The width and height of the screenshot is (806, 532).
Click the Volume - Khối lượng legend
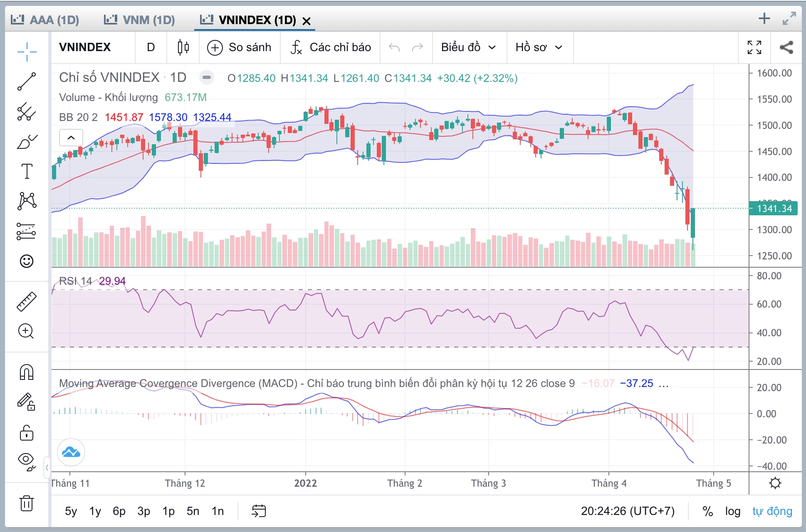tap(109, 97)
